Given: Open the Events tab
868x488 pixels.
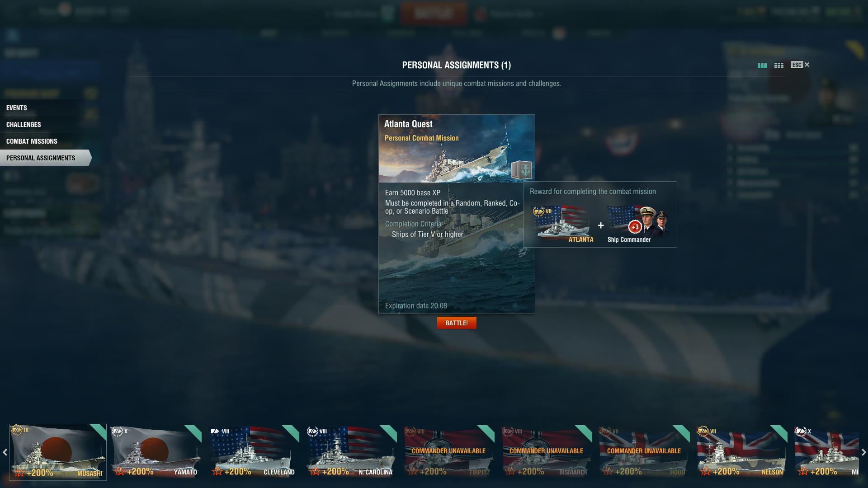Looking at the screenshot, I should pos(17,108).
